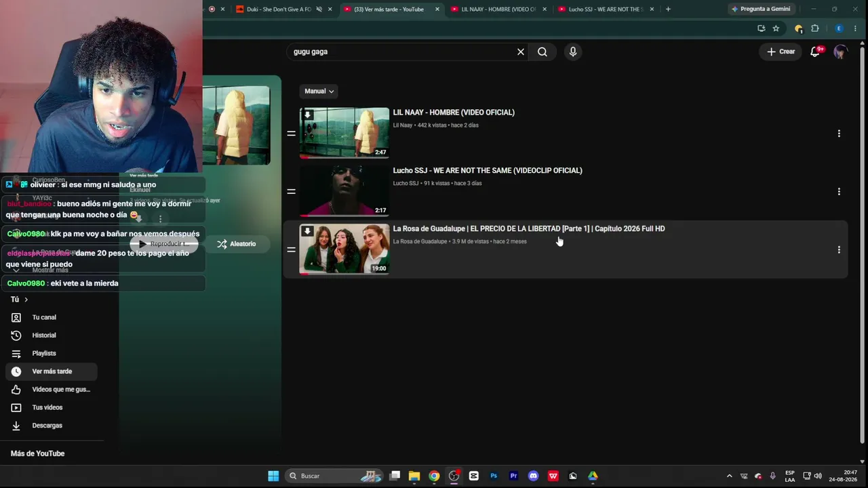Show hidden system tray icons
The height and width of the screenshot is (488, 868).
click(x=729, y=476)
